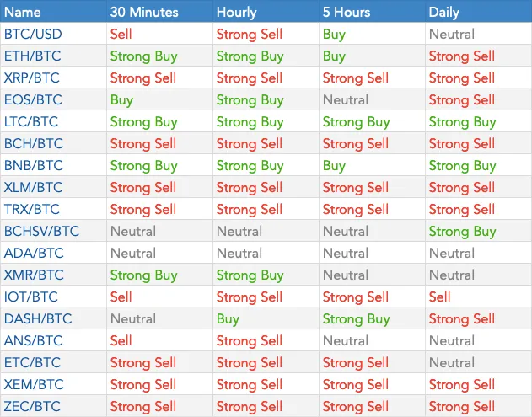532x417 pixels.
Task: Open the EOS/BTC pair
Action: 33,100
